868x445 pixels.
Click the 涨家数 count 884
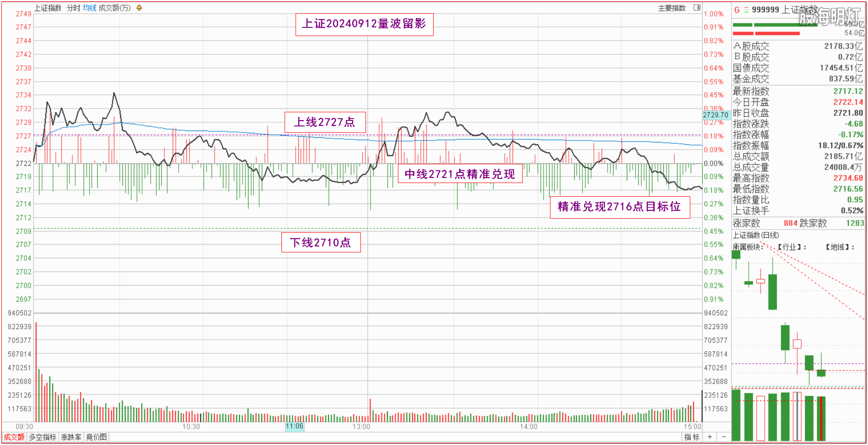point(791,223)
